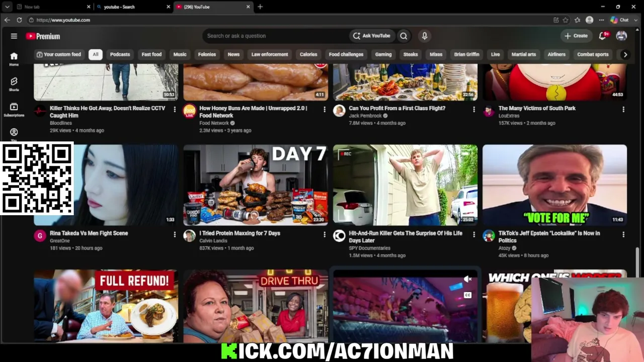Open 'I Tried Protein Maxxing for 7 Days' title
This screenshot has height=362, width=644.
pos(239,233)
